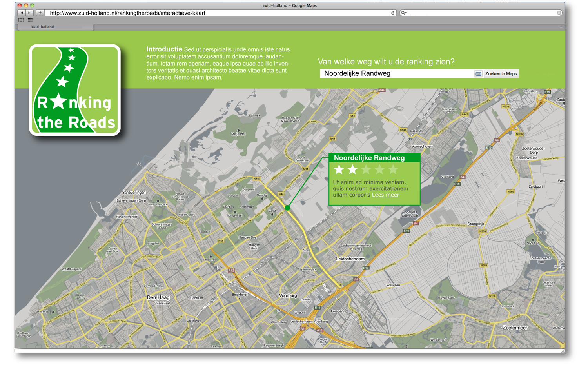Image resolution: width=588 pixels, height=366 pixels.
Task: Click the Van welke weg wilt u question text
Action: (x=386, y=62)
